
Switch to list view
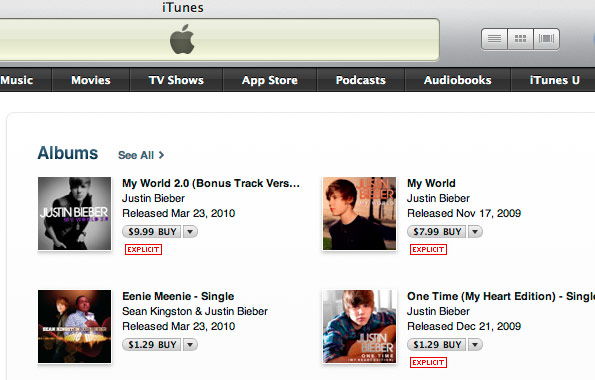[494, 39]
